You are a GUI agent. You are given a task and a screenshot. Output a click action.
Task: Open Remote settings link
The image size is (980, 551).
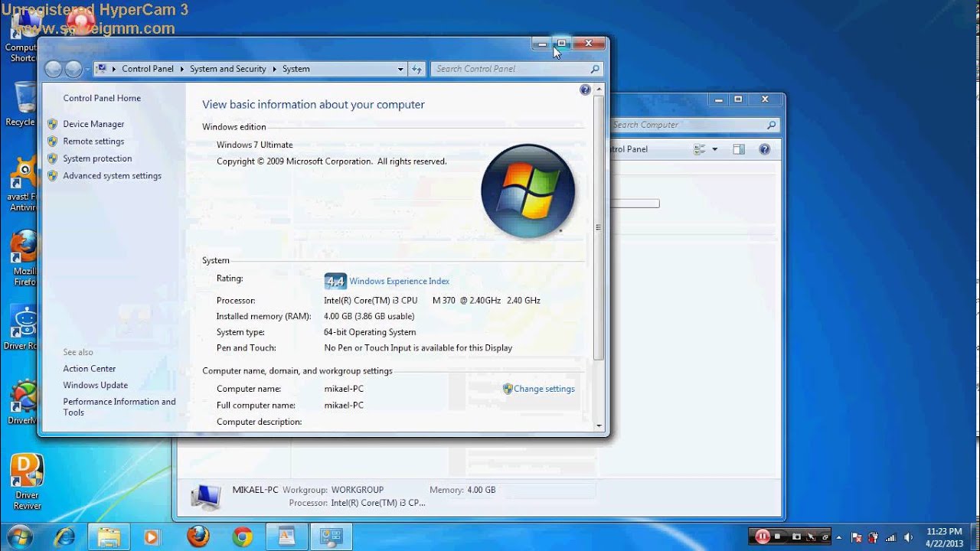click(x=93, y=141)
